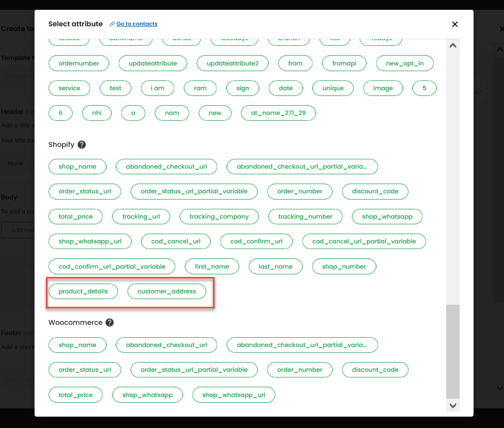Click the attribute list scrollbar thumb
This screenshot has height=428, width=504.
452,352
